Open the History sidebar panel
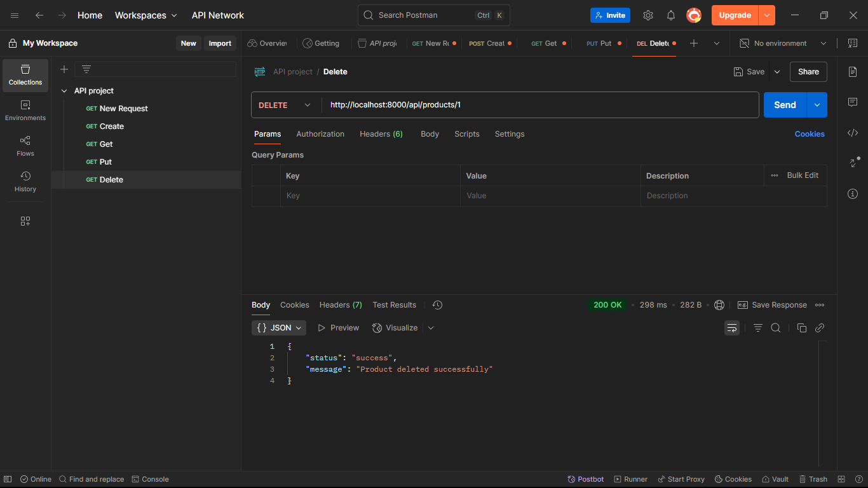868x488 pixels. (x=25, y=182)
